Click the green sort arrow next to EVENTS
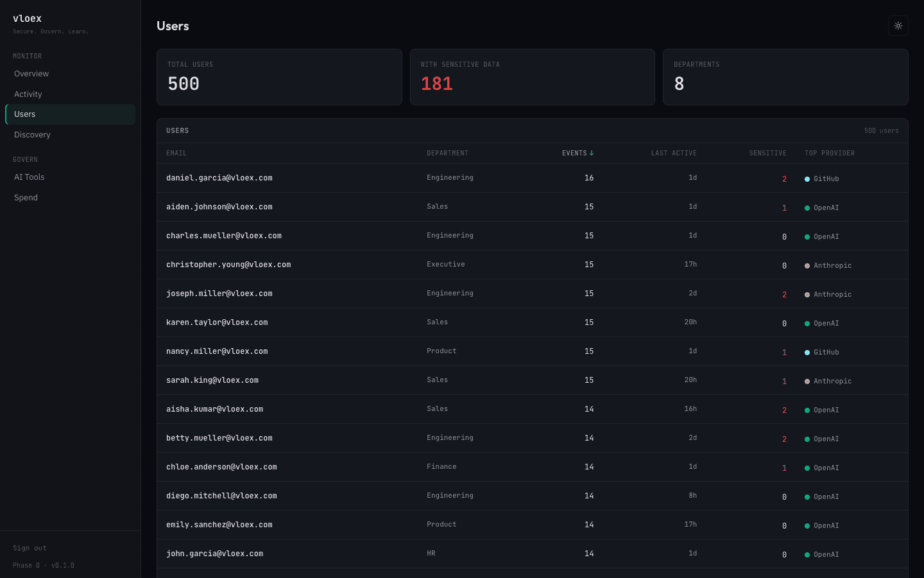 point(592,153)
